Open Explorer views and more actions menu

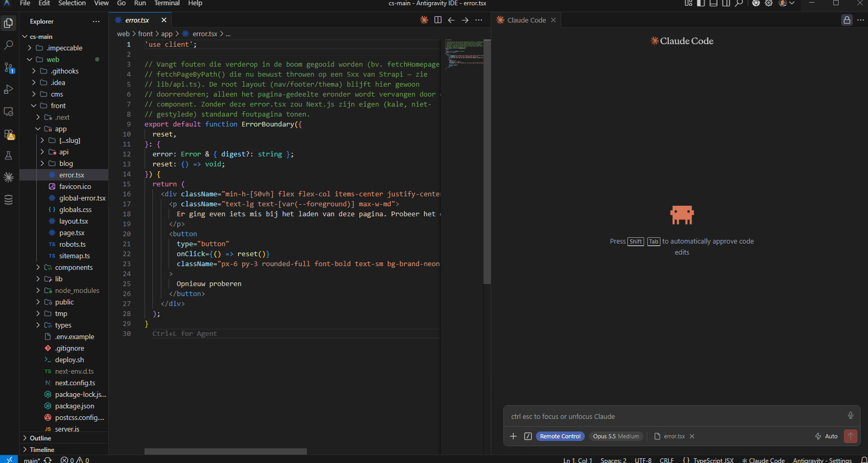[96, 22]
